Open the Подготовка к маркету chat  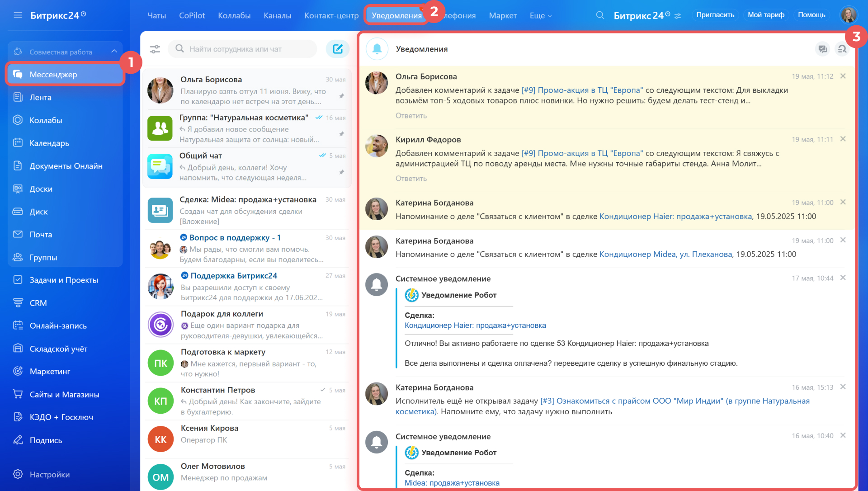pos(247,362)
